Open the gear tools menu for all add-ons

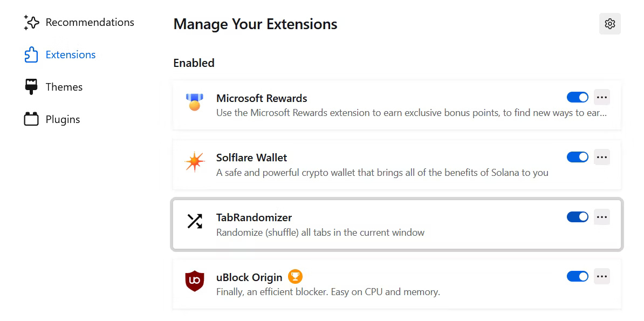[x=610, y=24]
